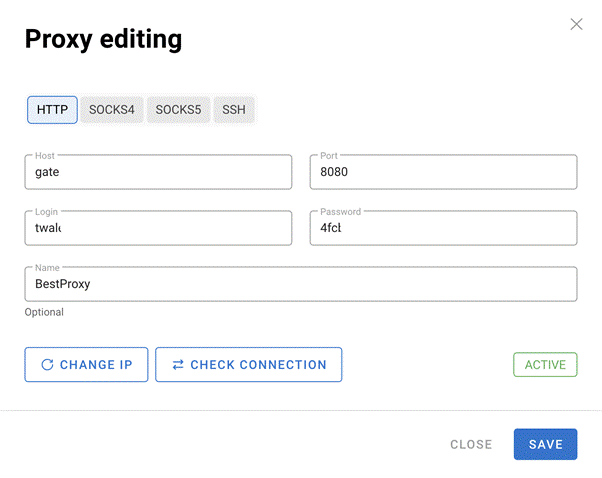Click the CLOSE text button
The height and width of the screenshot is (478, 602).
point(471,444)
